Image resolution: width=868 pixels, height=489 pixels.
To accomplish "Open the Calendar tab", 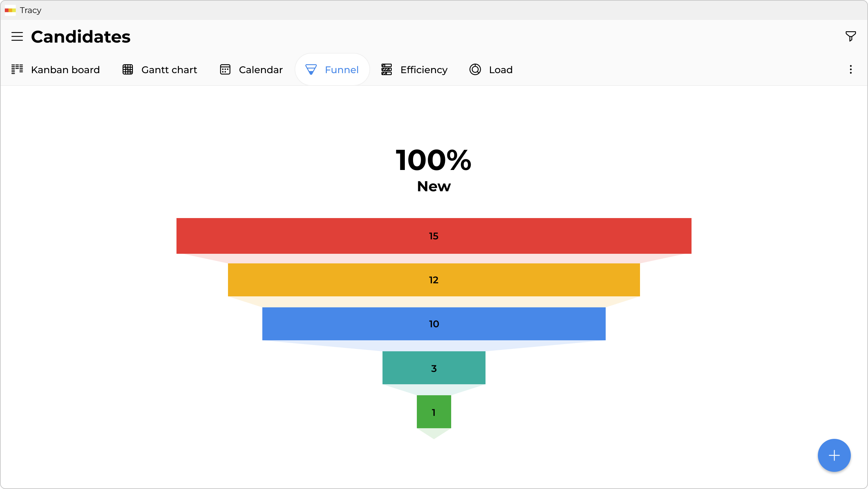I will pos(261,70).
